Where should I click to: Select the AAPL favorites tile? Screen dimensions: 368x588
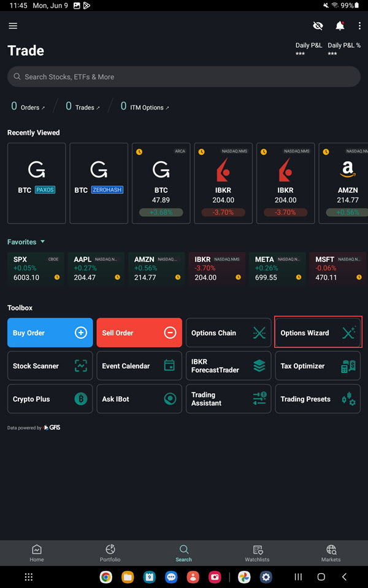(x=96, y=269)
